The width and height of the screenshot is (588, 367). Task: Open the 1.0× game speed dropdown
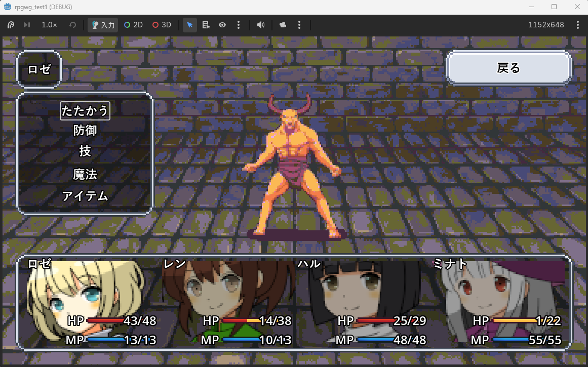[x=49, y=25]
